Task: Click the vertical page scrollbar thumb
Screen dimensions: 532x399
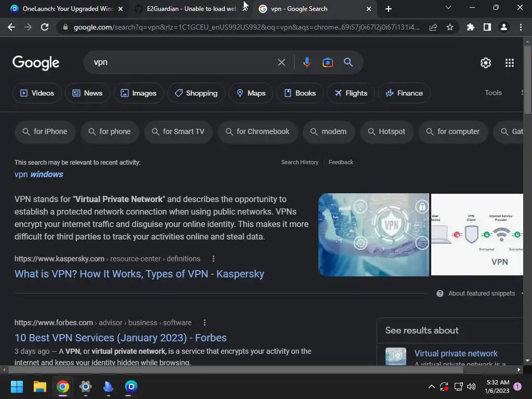Action: [x=527, y=79]
